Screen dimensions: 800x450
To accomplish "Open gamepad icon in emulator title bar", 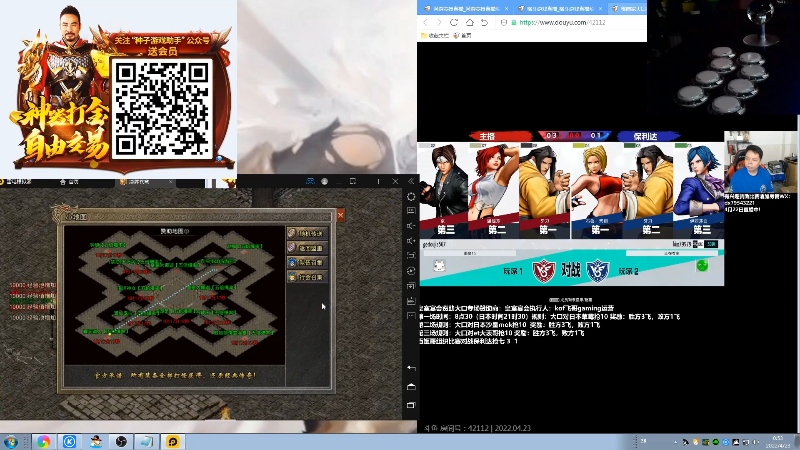I will 310,181.
